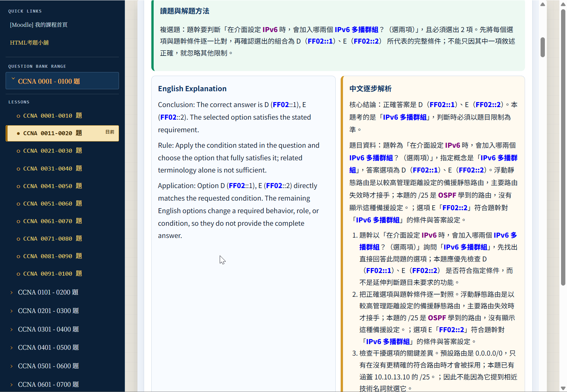Image resolution: width=567 pixels, height=392 pixels.
Task: Click the 讀題與解題方法 heading
Action: 185,11
